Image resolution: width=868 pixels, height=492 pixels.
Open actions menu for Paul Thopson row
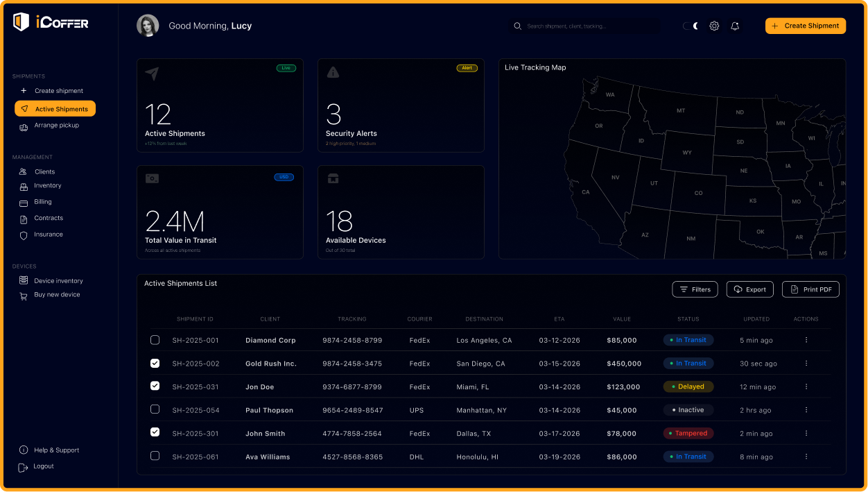click(806, 410)
